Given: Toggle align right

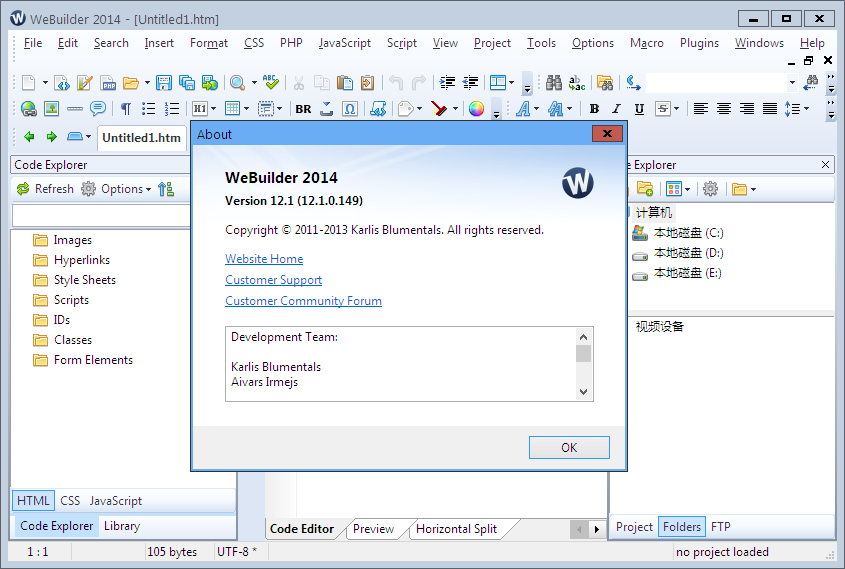Looking at the screenshot, I should click(x=747, y=109).
